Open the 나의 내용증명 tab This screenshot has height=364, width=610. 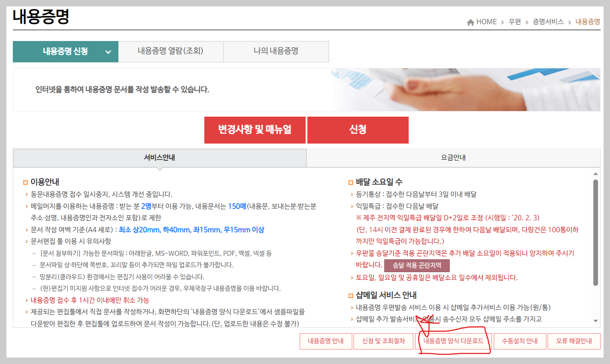(276, 51)
